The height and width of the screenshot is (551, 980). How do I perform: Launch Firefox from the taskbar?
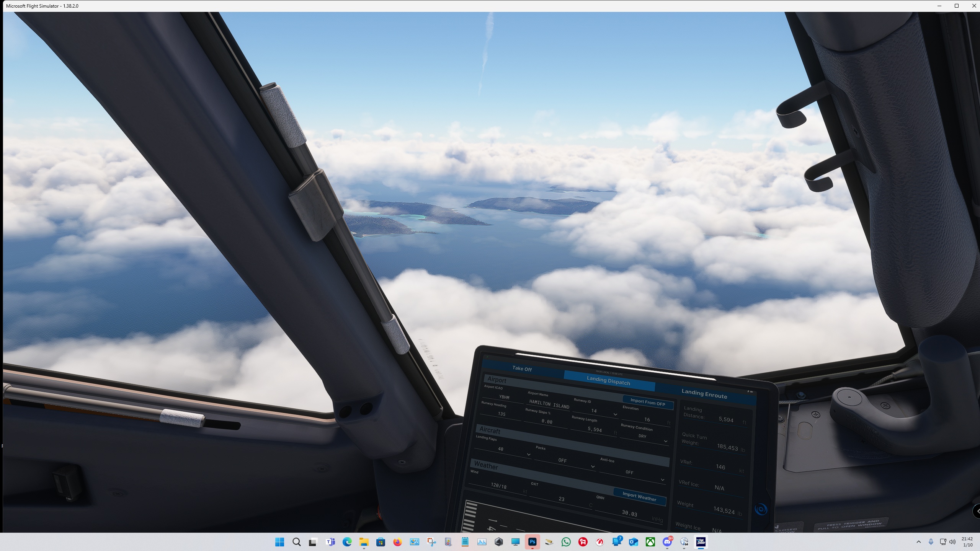[x=397, y=542]
